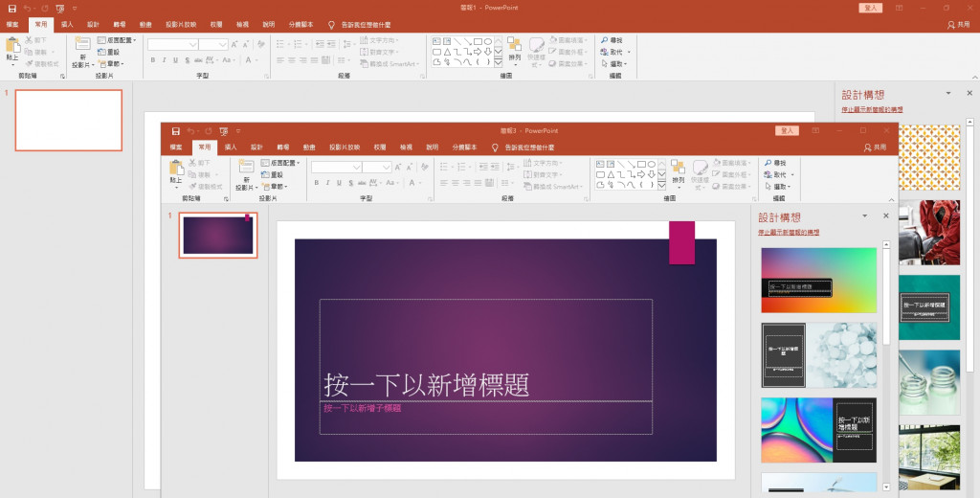Increase font size icon in 簡報3 ribbon
The width and height of the screenshot is (980, 498).
[399, 167]
